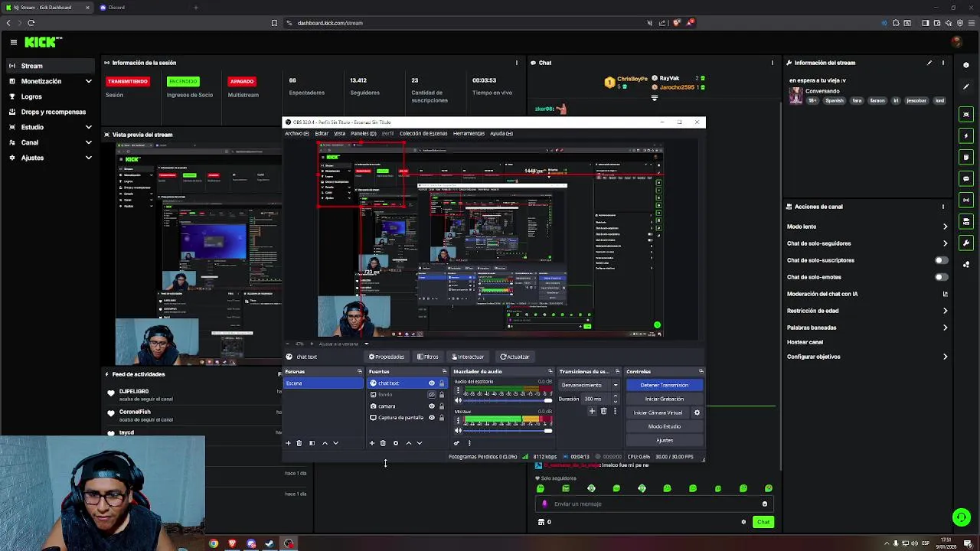Edit stream info with pencil icon
The width and height of the screenshot is (980, 551).
coord(929,63)
